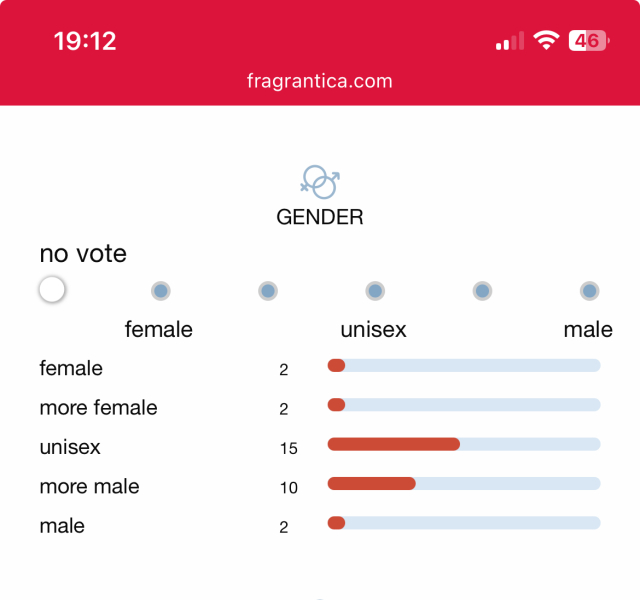Tap the cellular signal bars icon
Viewport: 640px width, 600px height.
click(509, 42)
